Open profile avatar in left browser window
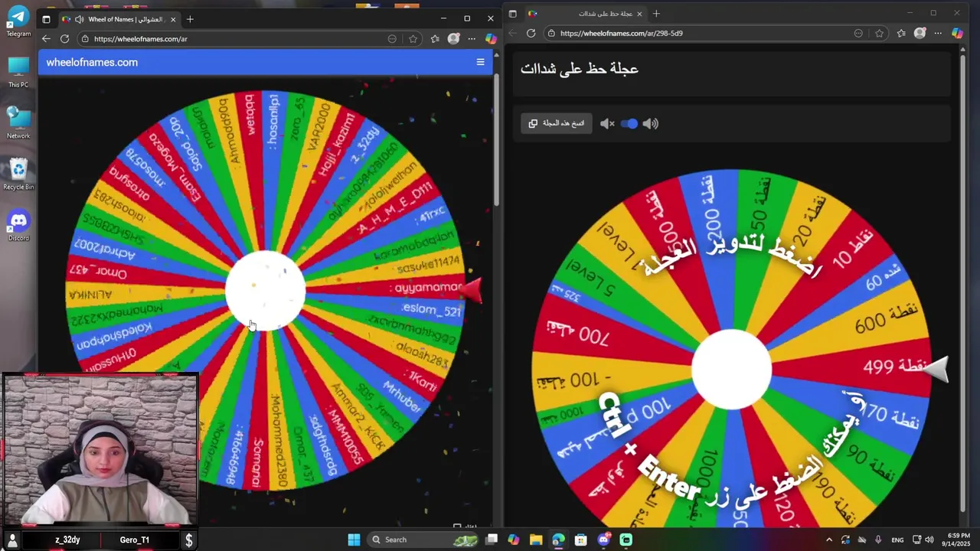The height and width of the screenshot is (551, 980). coord(454,38)
